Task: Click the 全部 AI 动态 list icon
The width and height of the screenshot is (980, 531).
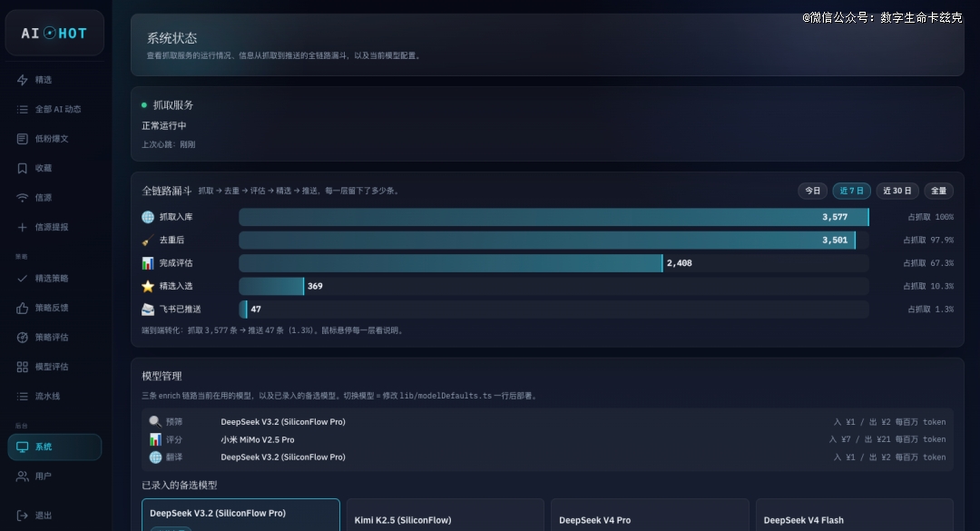Action: (23, 109)
